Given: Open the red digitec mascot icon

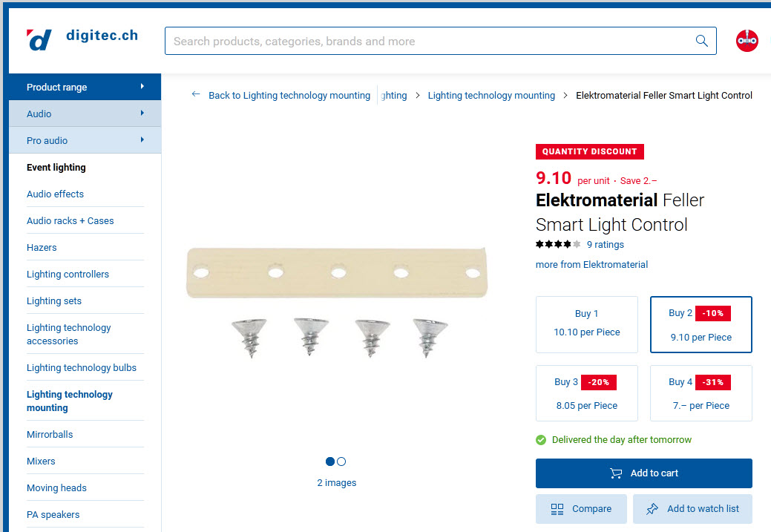Looking at the screenshot, I should pos(747,41).
